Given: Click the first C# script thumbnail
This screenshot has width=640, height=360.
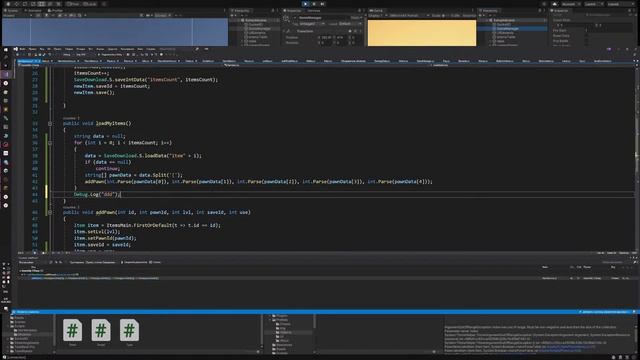Looking at the screenshot, I should [x=72, y=330].
